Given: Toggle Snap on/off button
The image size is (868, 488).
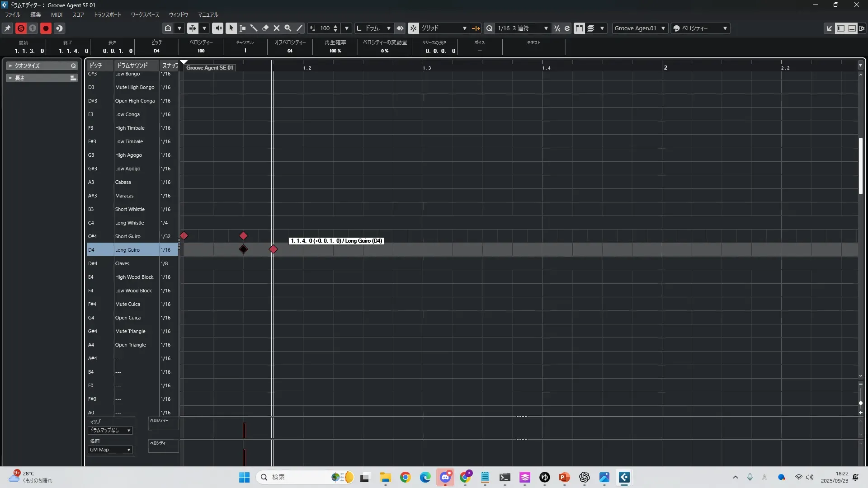Looking at the screenshot, I should pyautogui.click(x=413, y=28).
